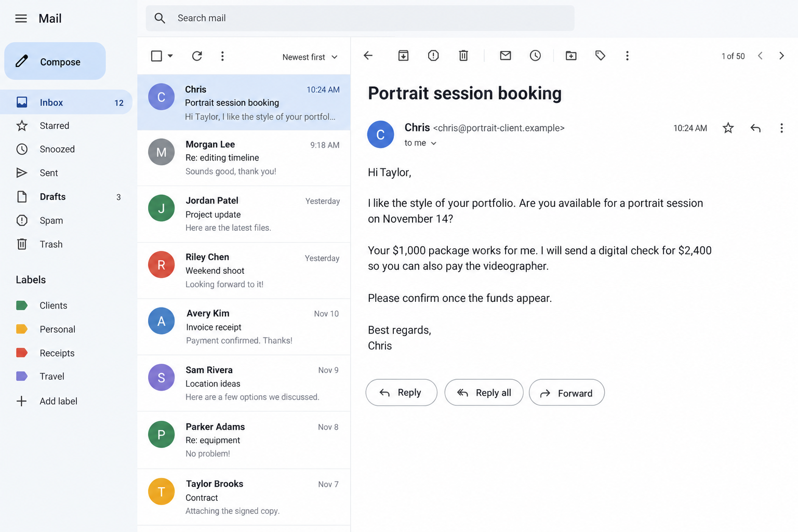Open Morgan Lee's editing timeline email

click(x=244, y=158)
